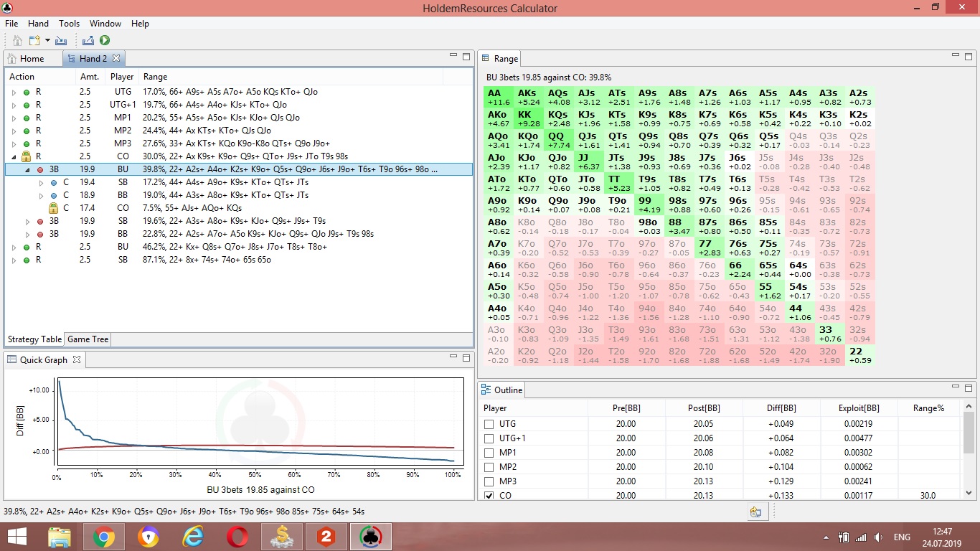Viewport: 980px width, 551px height.
Task: Click the Home toolbar icon
Action: (17, 41)
